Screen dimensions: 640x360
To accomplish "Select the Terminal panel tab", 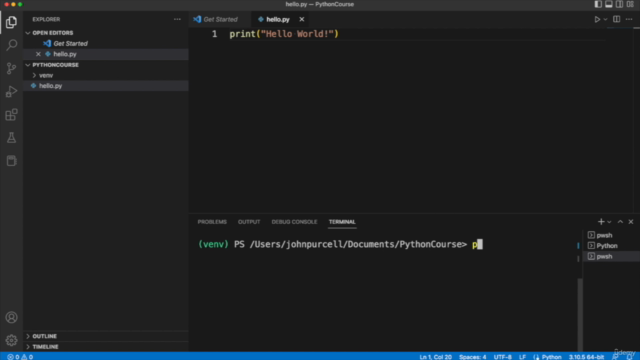I will (x=342, y=222).
